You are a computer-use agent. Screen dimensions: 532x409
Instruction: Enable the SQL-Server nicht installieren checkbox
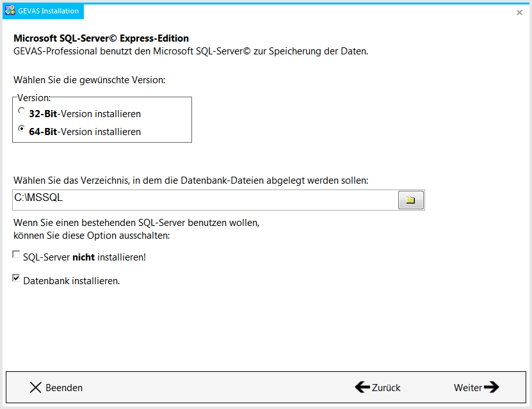click(16, 254)
